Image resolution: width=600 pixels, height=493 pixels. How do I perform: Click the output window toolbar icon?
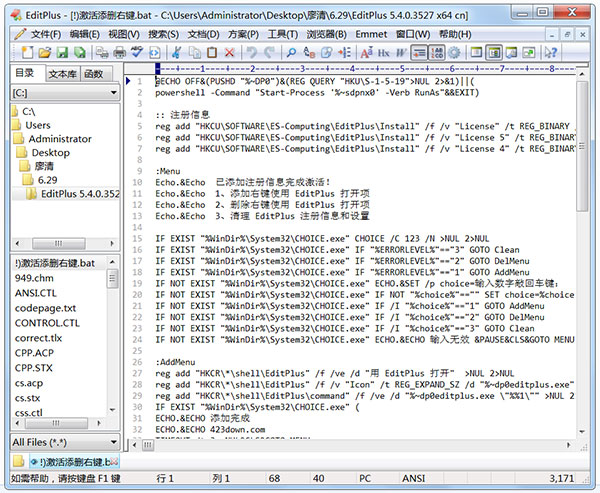coord(511,52)
